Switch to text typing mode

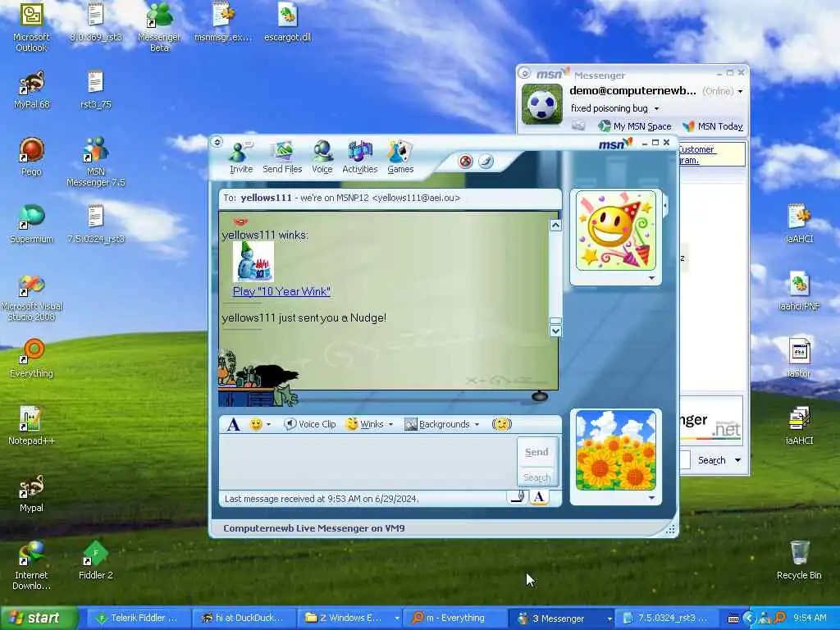coord(539,497)
